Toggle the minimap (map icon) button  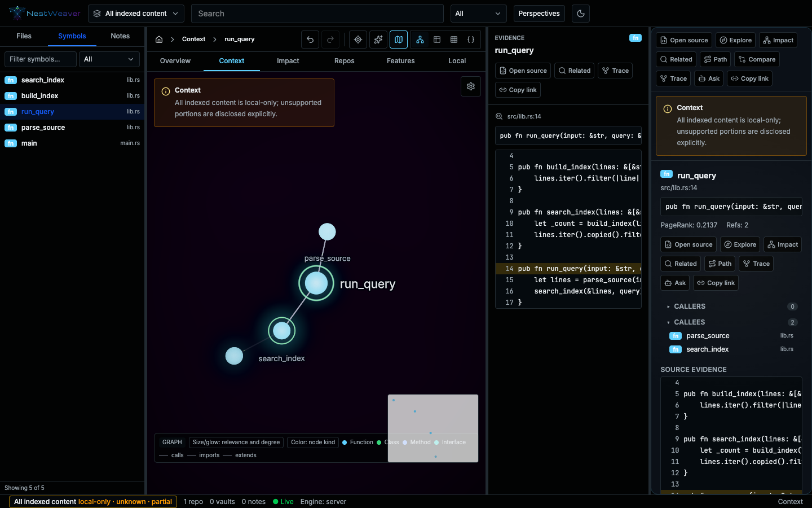coord(399,40)
